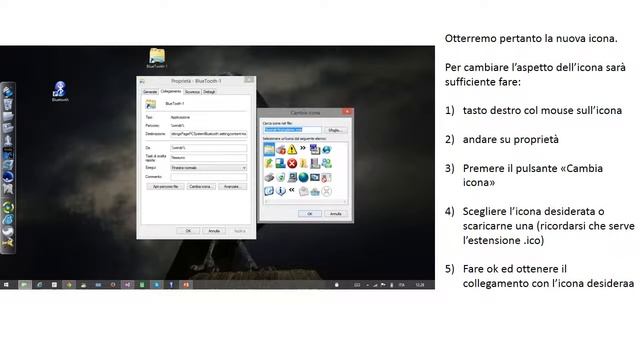
Task: Switch to the Generale tab
Action: (150, 92)
